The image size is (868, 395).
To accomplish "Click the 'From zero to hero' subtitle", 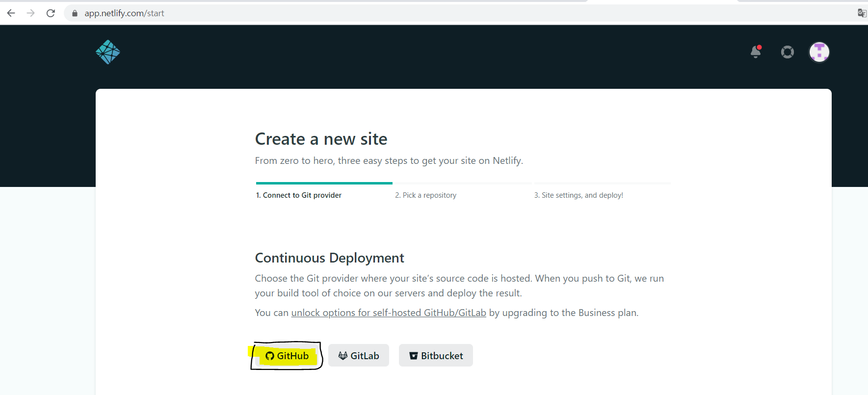I will point(389,160).
